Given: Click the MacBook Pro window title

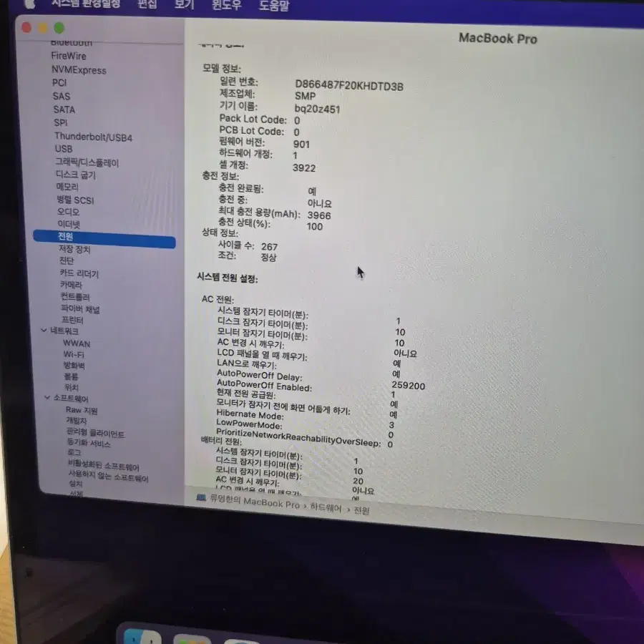Looking at the screenshot, I should tap(498, 39).
